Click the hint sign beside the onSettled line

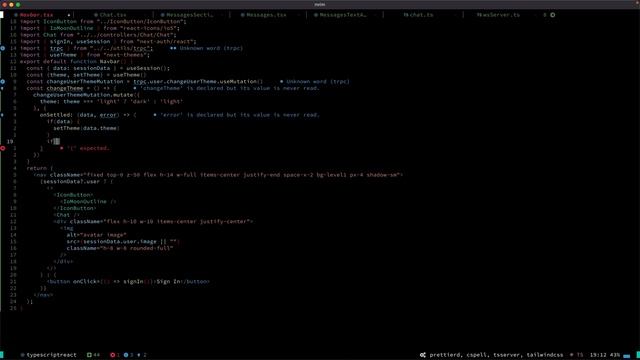[x=2, y=115]
